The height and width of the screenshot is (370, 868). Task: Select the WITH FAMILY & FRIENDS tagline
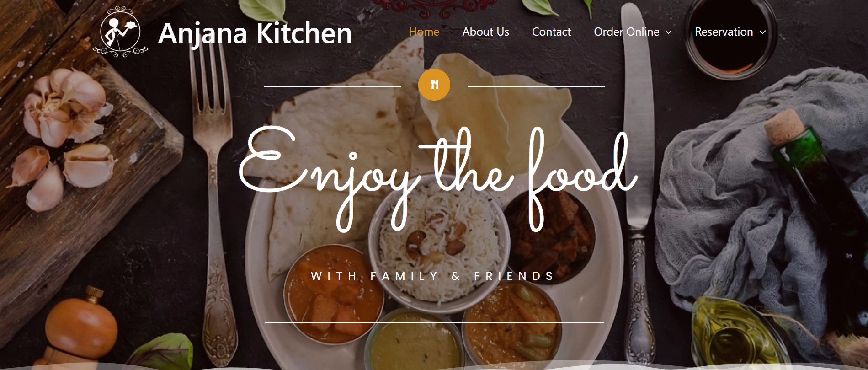[432, 276]
